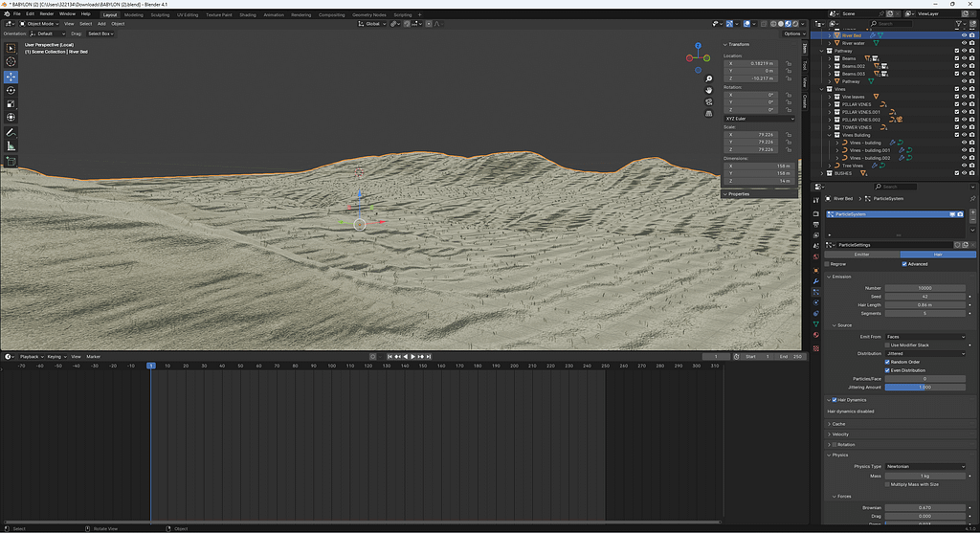The width and height of the screenshot is (980, 533).
Task: Click the zoom magnifier viewport gizmo
Action: [708, 78]
